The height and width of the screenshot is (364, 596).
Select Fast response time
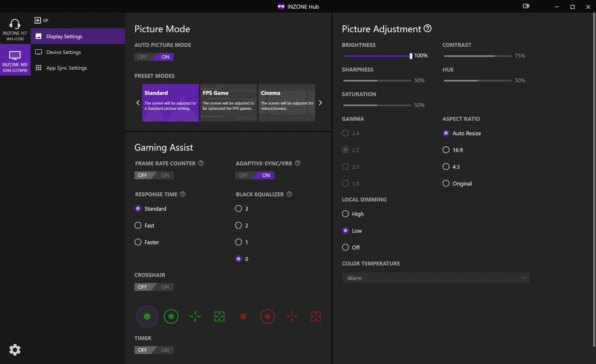pyautogui.click(x=145, y=225)
